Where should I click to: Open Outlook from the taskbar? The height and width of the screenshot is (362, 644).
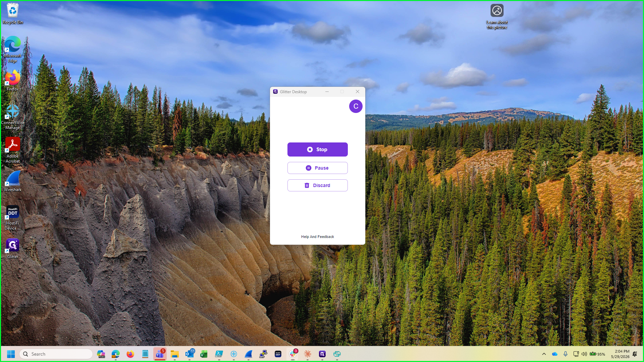pyautogui.click(x=190, y=354)
